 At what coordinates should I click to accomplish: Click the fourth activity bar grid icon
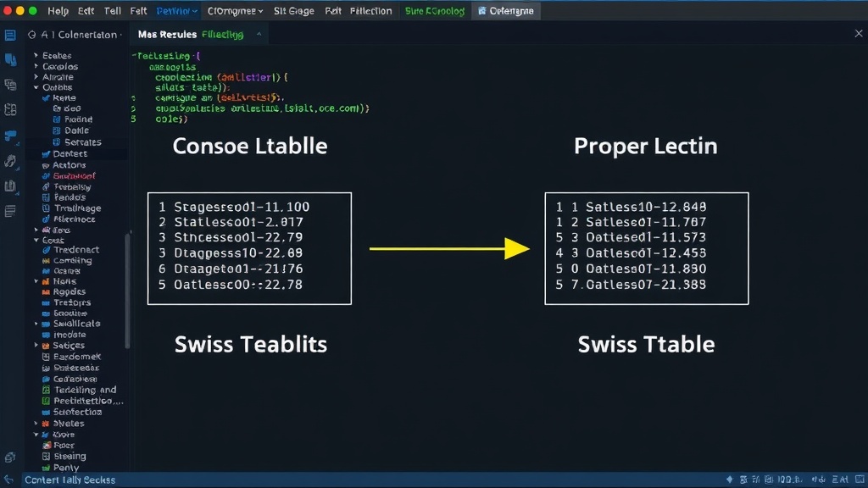pos(10,109)
